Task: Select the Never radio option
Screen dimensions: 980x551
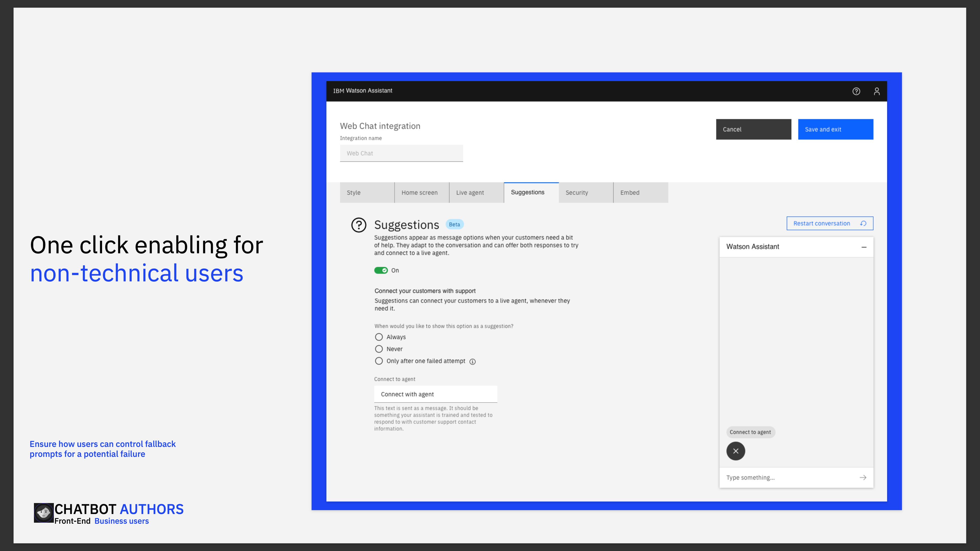Action: (x=378, y=349)
